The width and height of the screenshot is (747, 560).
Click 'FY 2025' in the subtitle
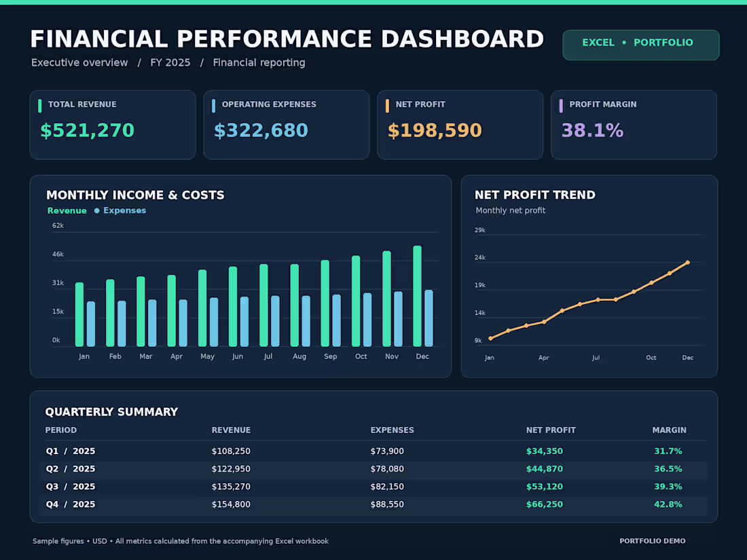point(170,63)
